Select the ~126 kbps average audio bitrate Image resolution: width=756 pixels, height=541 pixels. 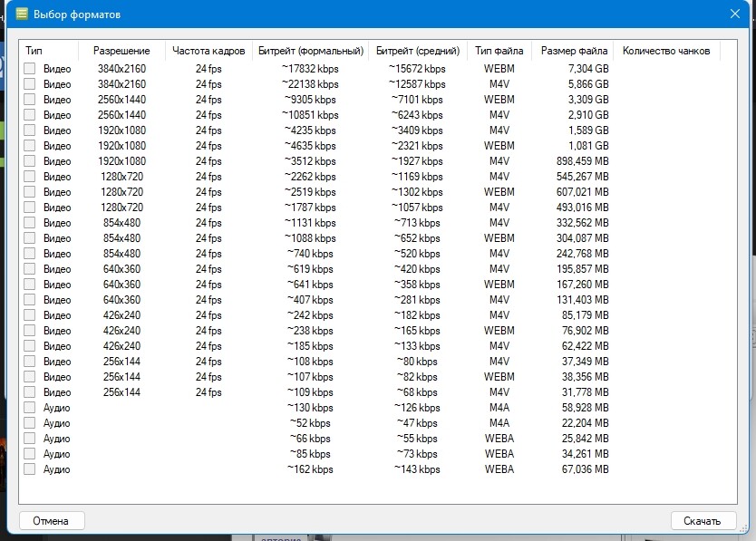(417, 408)
